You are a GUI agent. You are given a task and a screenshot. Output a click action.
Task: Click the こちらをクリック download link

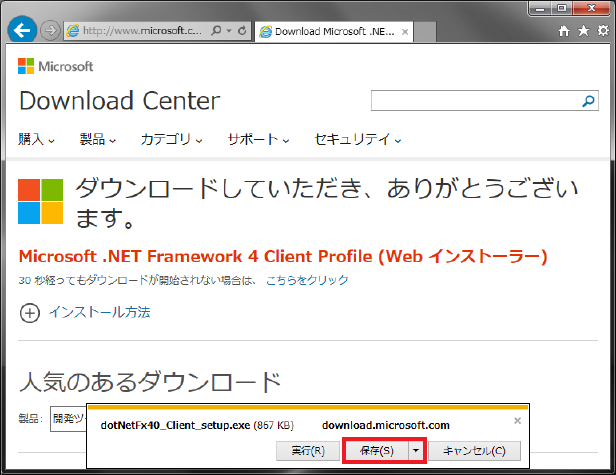pyautogui.click(x=307, y=280)
